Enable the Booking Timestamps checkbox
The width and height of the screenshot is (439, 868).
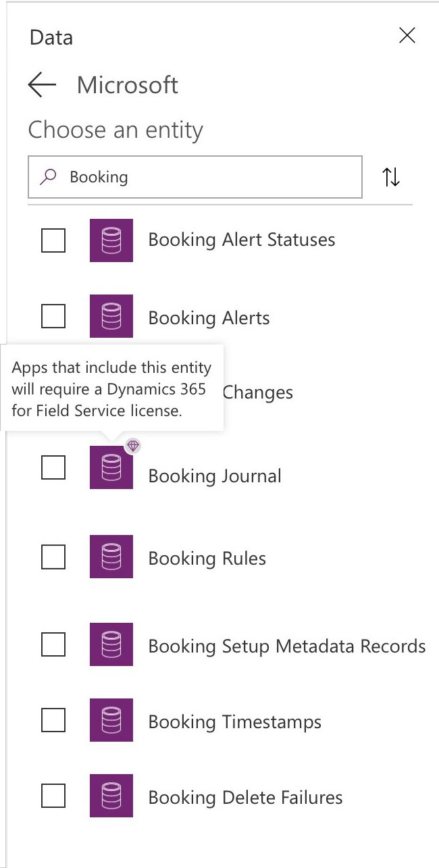(53, 720)
